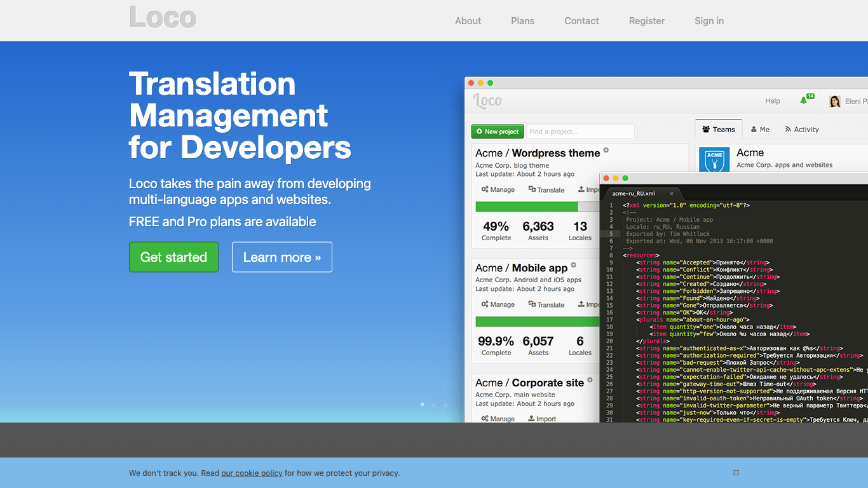Click Manage under Wordpress theme
868x488 pixels.
coord(498,189)
